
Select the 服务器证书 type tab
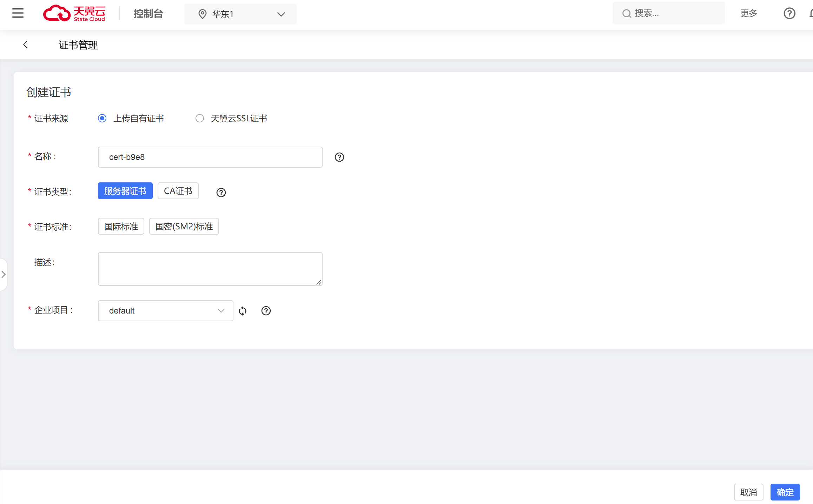click(125, 191)
